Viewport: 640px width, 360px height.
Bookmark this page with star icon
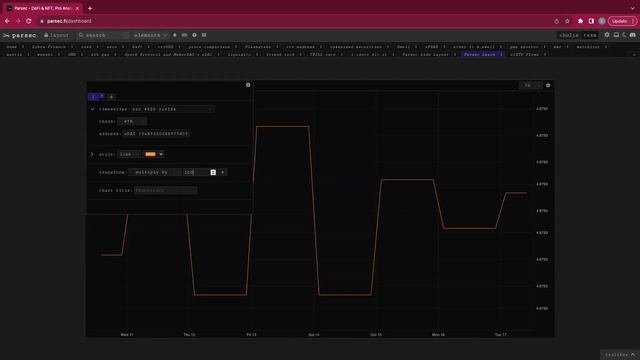(567, 21)
